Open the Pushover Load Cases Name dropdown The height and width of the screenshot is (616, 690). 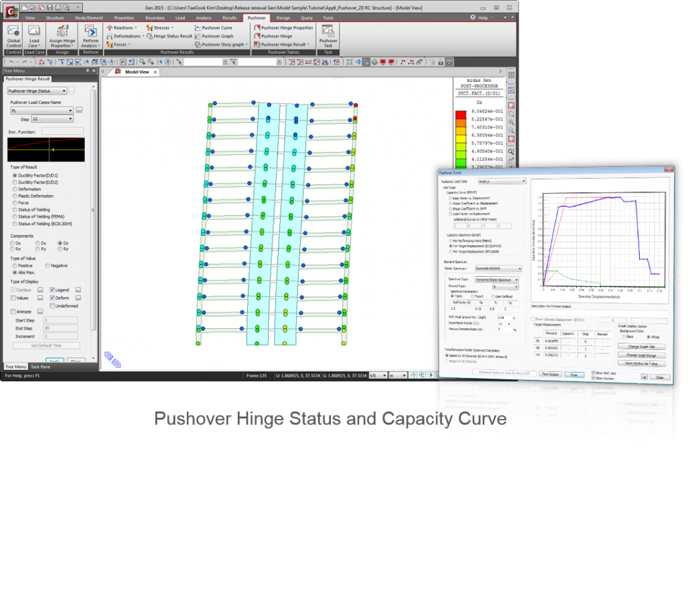(42, 111)
